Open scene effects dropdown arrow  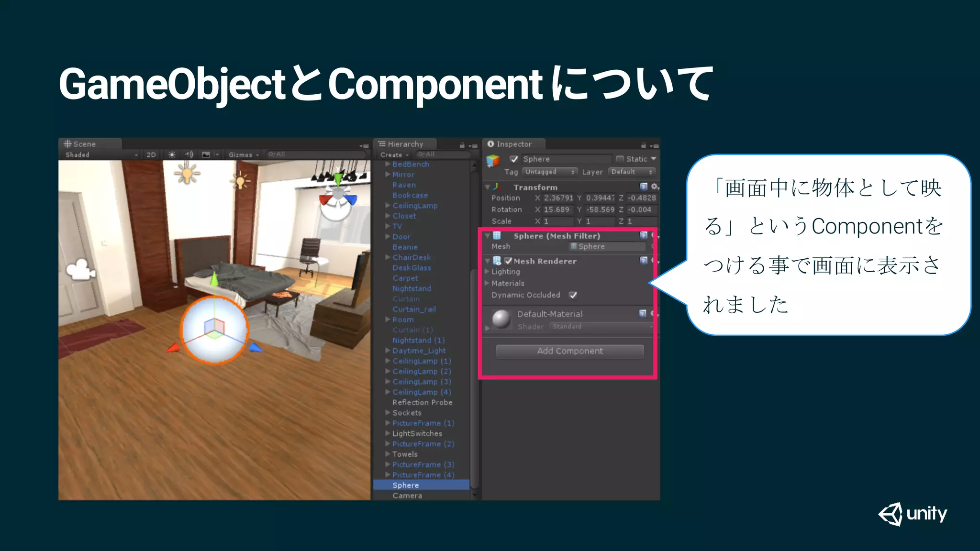coord(217,154)
